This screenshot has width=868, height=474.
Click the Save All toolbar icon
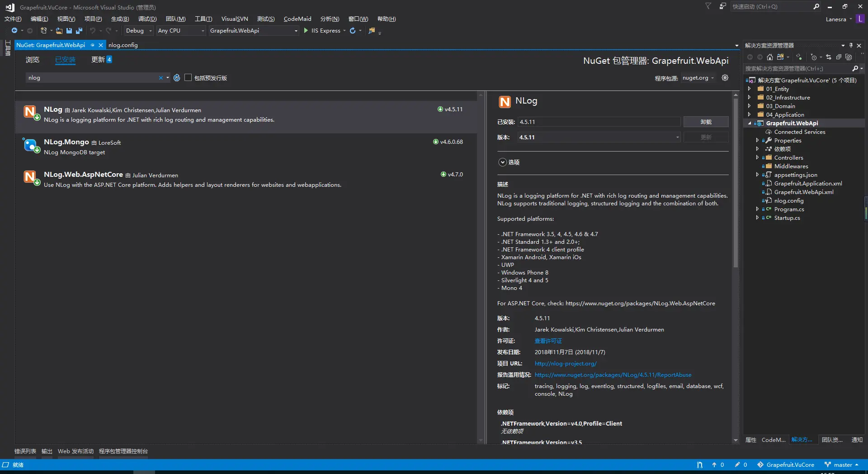click(x=79, y=31)
